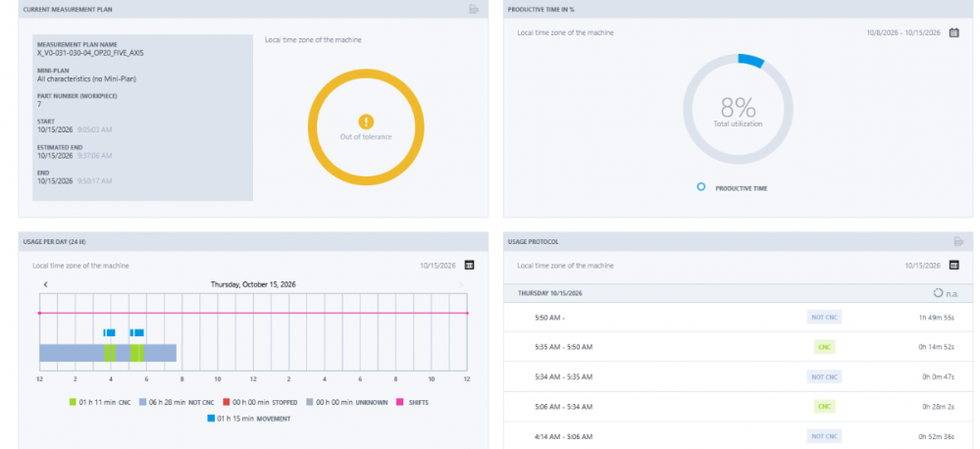Click the Productive Time in % panel title
980x449 pixels.
point(542,10)
